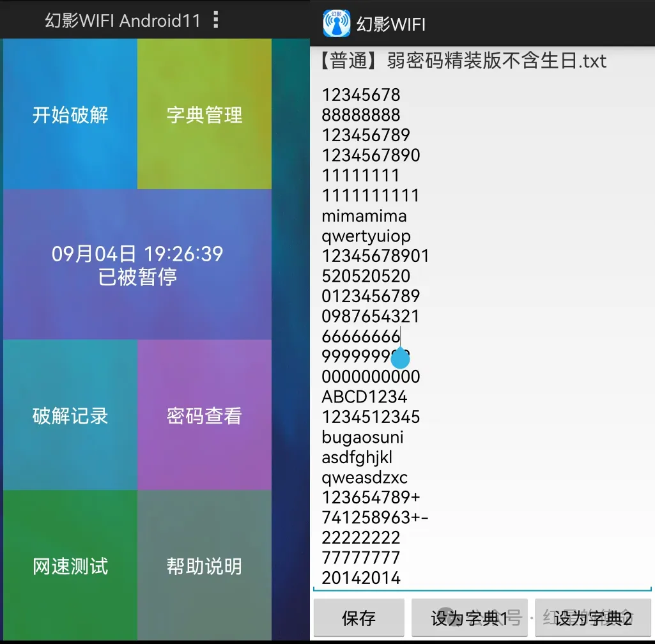Open the three-dot overflow menu
The height and width of the screenshot is (644, 655).
(215, 20)
